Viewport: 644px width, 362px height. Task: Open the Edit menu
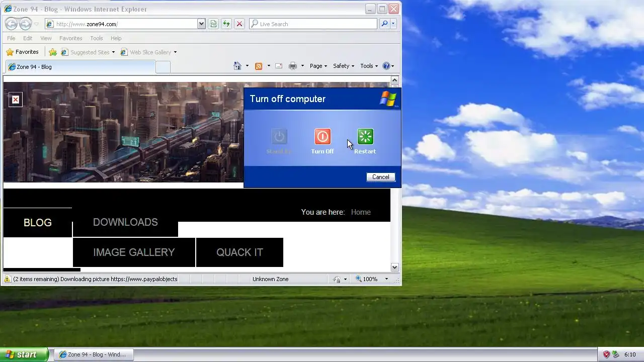(x=28, y=38)
